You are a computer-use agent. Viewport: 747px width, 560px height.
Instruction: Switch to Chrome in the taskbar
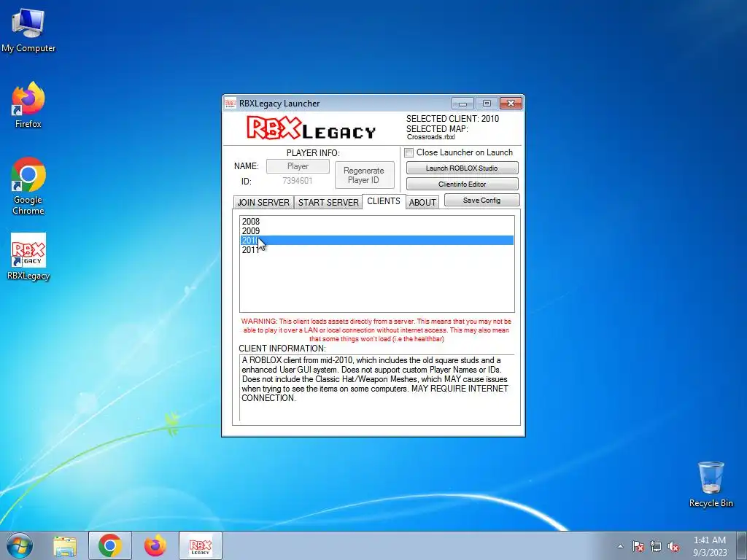click(x=110, y=545)
